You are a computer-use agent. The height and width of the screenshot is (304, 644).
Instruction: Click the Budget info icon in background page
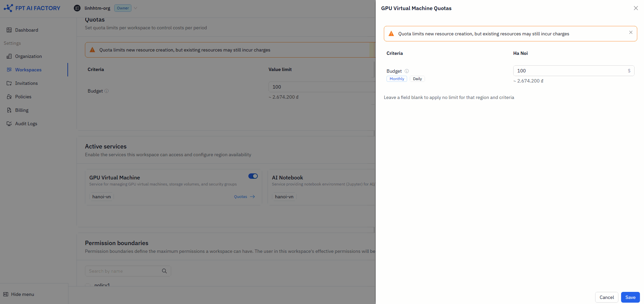point(106,91)
